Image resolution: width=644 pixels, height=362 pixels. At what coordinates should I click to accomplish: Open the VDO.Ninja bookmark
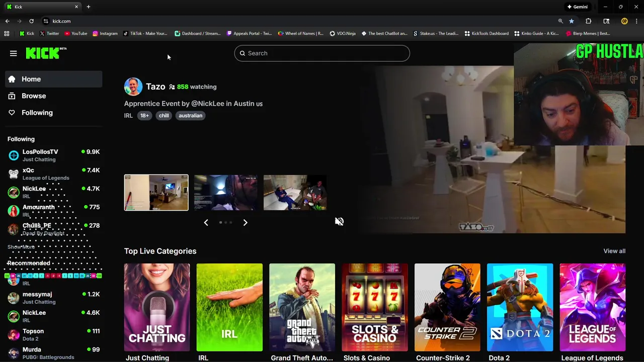(x=343, y=34)
